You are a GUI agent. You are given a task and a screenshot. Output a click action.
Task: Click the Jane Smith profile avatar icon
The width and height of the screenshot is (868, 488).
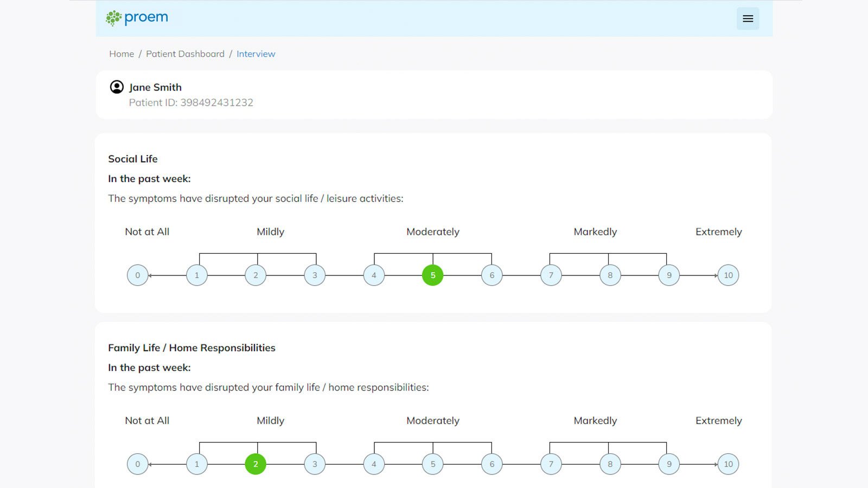pyautogui.click(x=117, y=87)
